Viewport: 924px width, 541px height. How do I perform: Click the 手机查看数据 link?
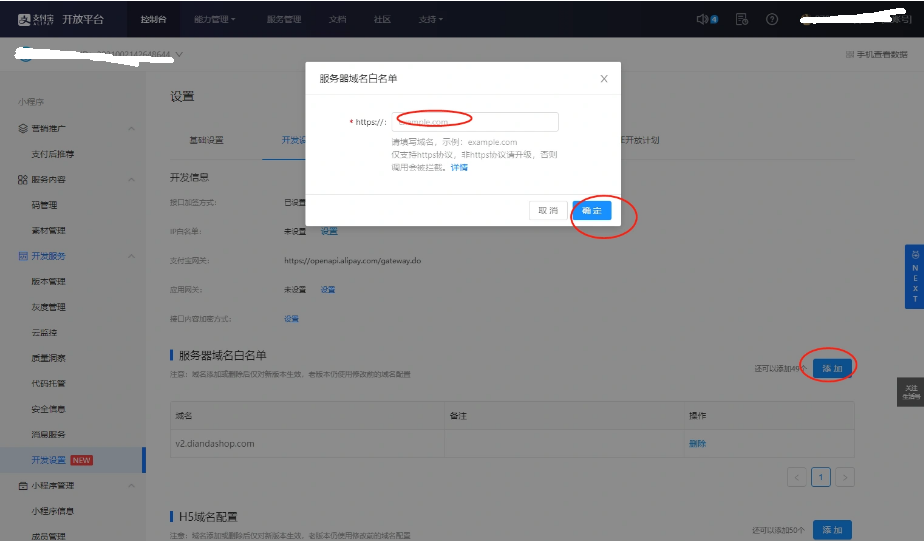[882, 54]
